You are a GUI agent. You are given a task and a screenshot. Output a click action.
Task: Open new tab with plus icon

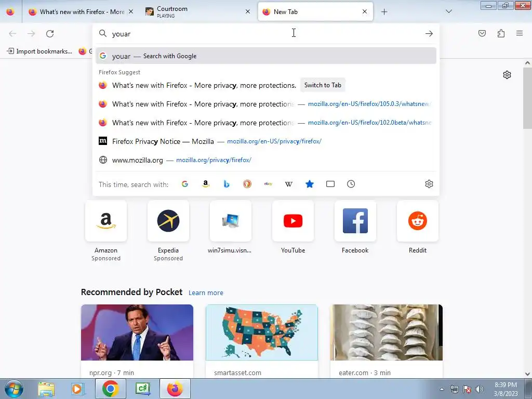(x=384, y=12)
